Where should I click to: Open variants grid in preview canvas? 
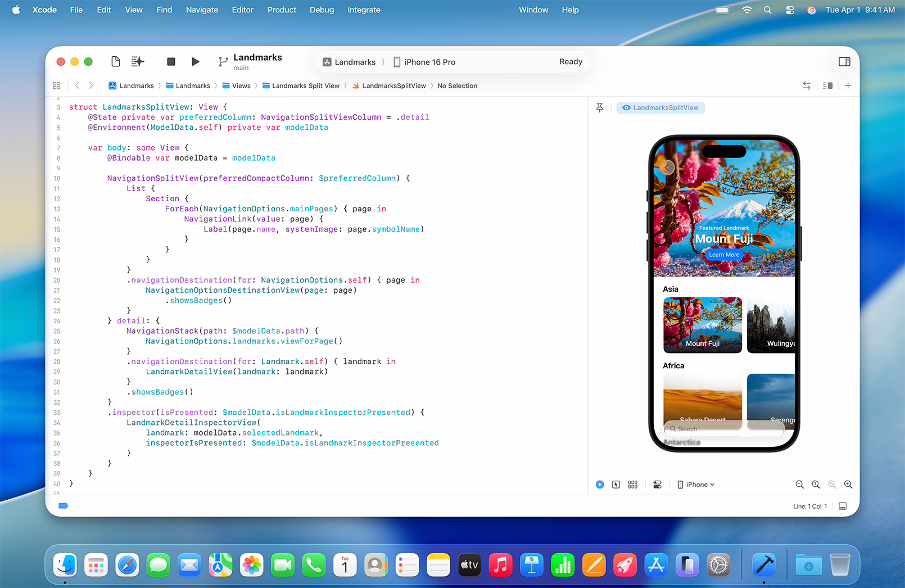632,484
